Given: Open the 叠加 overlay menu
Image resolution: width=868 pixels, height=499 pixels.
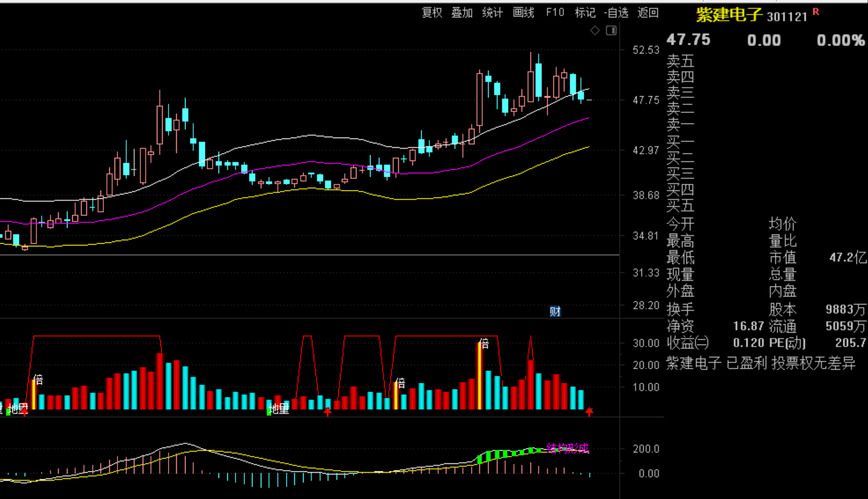Looking at the screenshot, I should coord(462,13).
